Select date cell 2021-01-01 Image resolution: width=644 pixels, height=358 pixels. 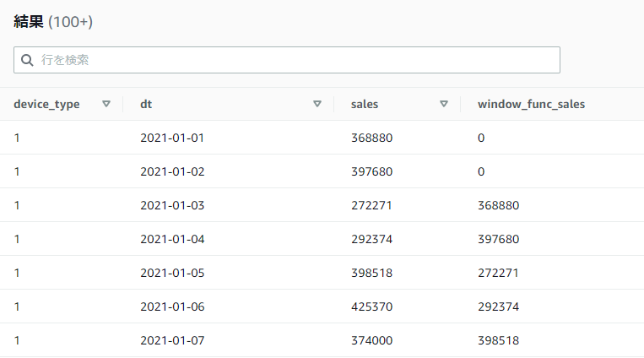[x=172, y=138]
